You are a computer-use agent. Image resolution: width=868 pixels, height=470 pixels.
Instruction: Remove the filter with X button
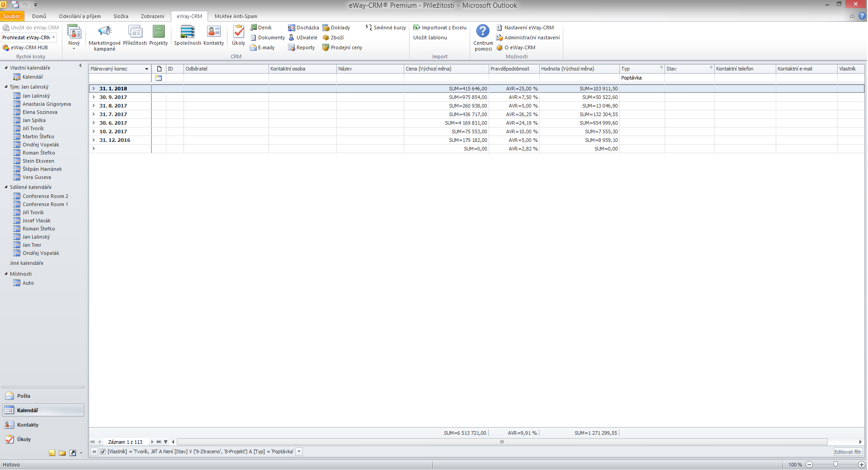[94, 451]
